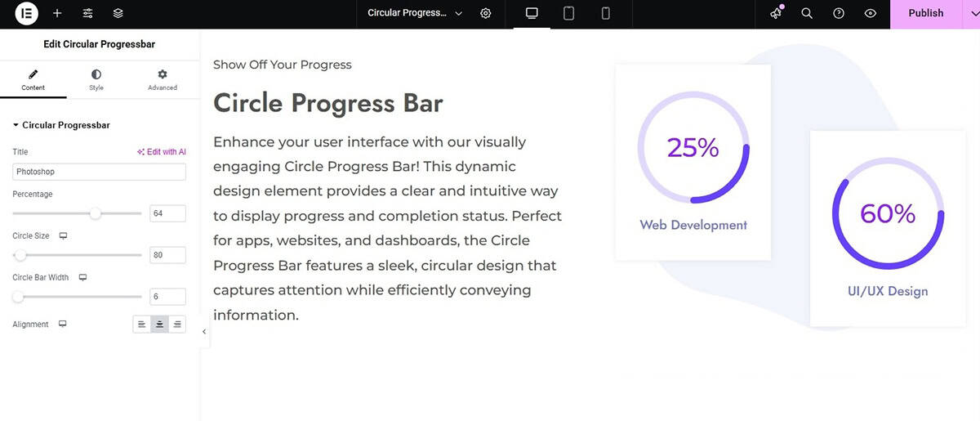Open Site Settings sliders icon
Viewport: 980px width, 421px height.
click(x=88, y=13)
